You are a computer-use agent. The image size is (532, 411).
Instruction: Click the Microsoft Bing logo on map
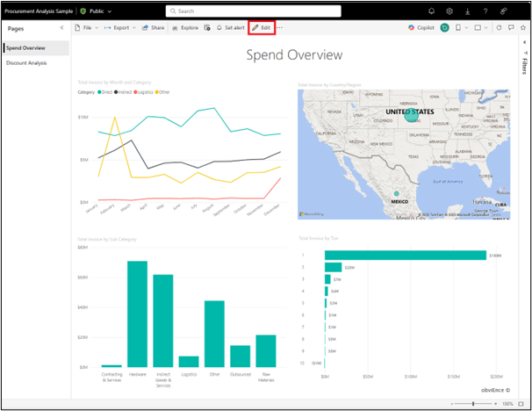point(312,214)
